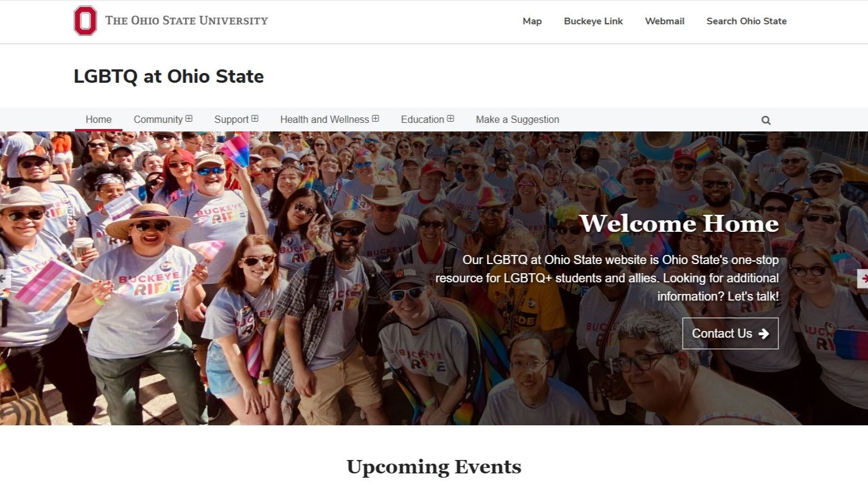This screenshot has width=868, height=488.
Task: Open the Make a Suggestion page
Action: pyautogui.click(x=517, y=119)
